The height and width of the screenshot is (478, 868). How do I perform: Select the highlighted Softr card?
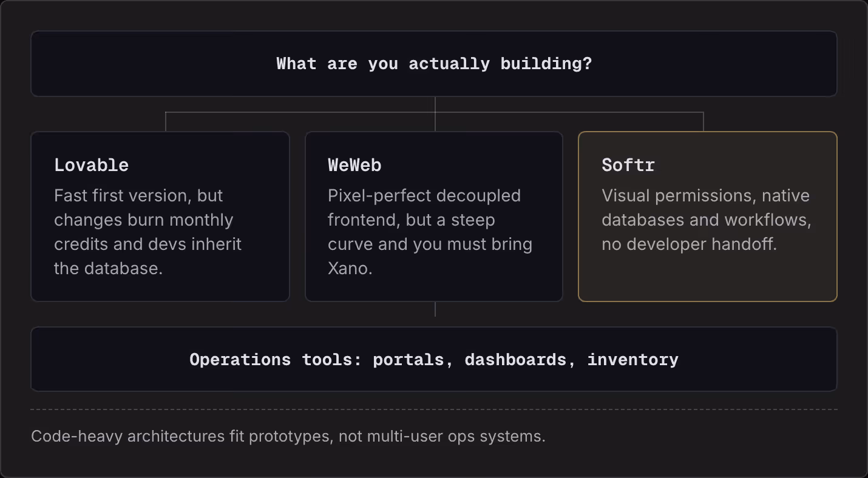point(708,217)
